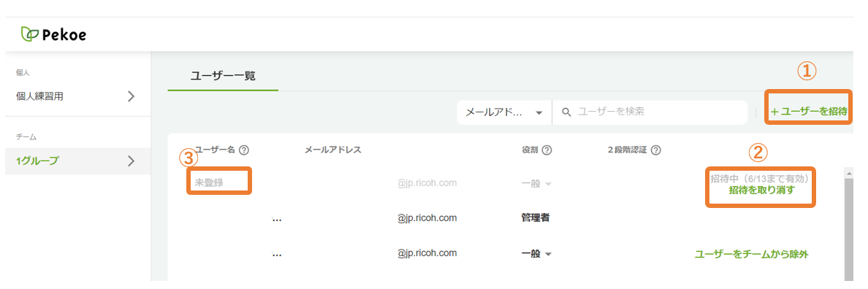
Task: Click ＋ユーザーを招待 button
Action: pos(809,111)
